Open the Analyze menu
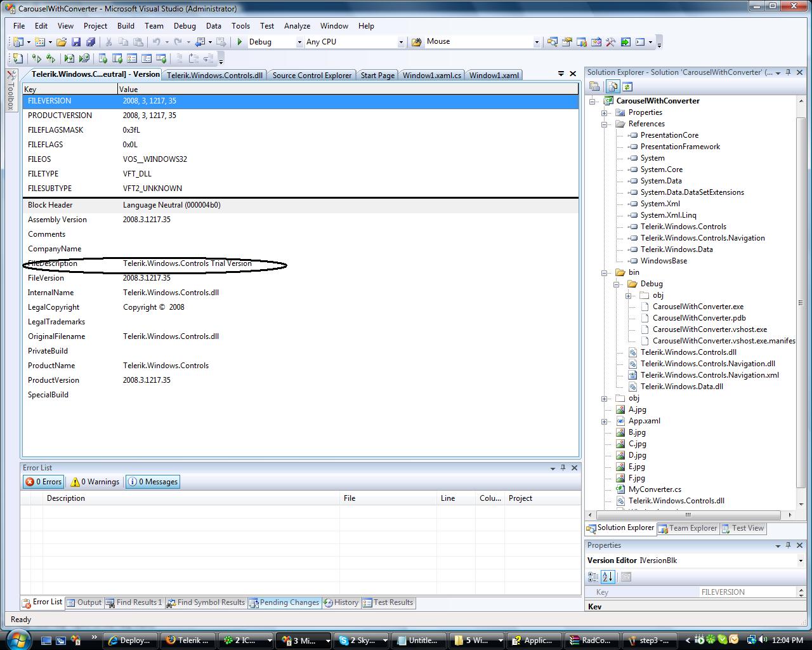812x650 pixels. click(297, 26)
